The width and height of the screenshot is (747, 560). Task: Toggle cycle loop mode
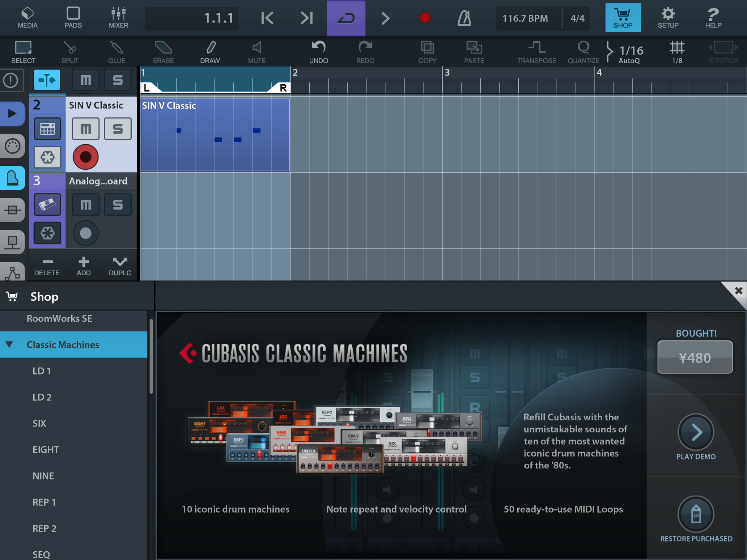(x=346, y=18)
